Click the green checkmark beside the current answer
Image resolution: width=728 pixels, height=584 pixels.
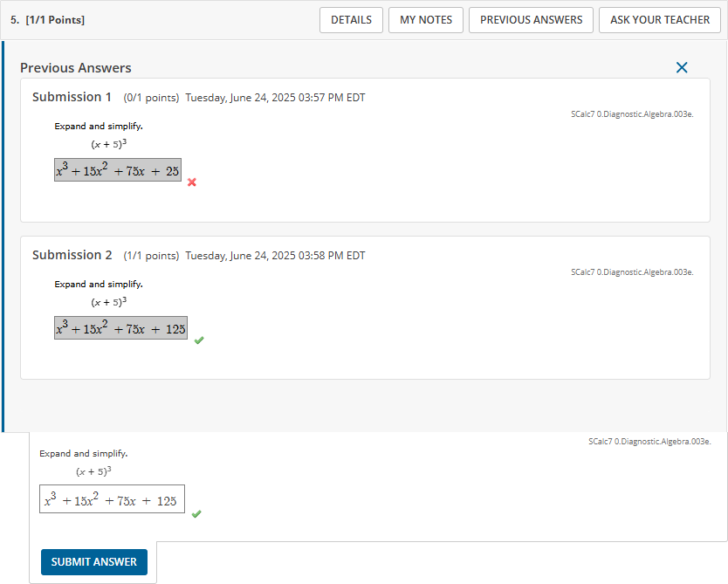[196, 514]
